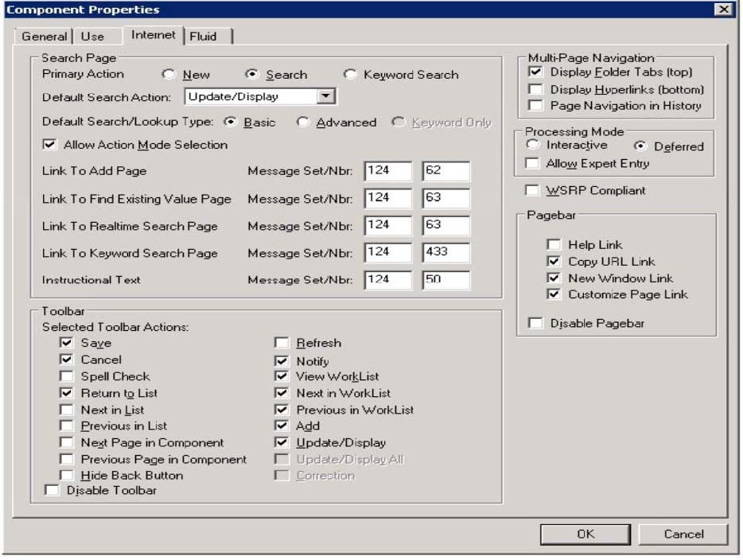743x560 pixels.
Task: Click the Link To Add Page message number field
Action: click(445, 171)
